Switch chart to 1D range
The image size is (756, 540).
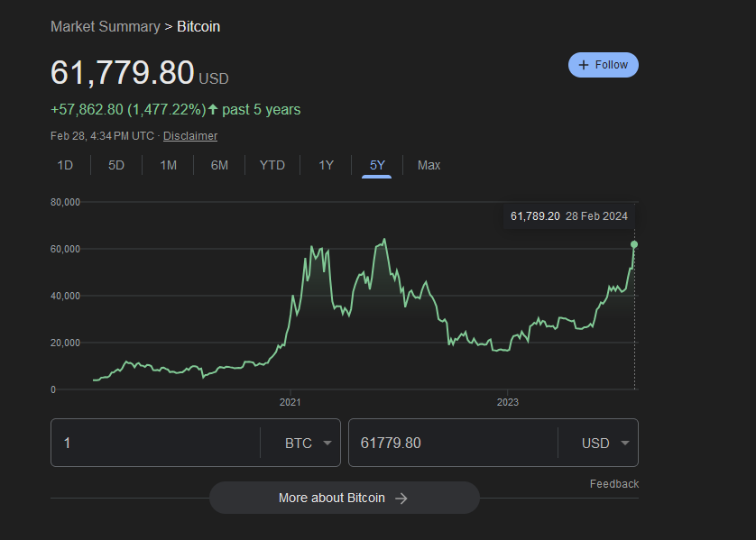click(65, 165)
